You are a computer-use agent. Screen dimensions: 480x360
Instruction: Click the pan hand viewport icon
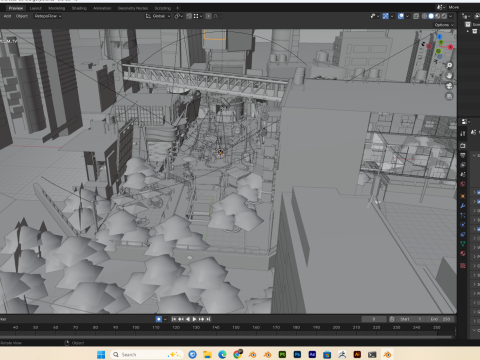click(x=449, y=76)
